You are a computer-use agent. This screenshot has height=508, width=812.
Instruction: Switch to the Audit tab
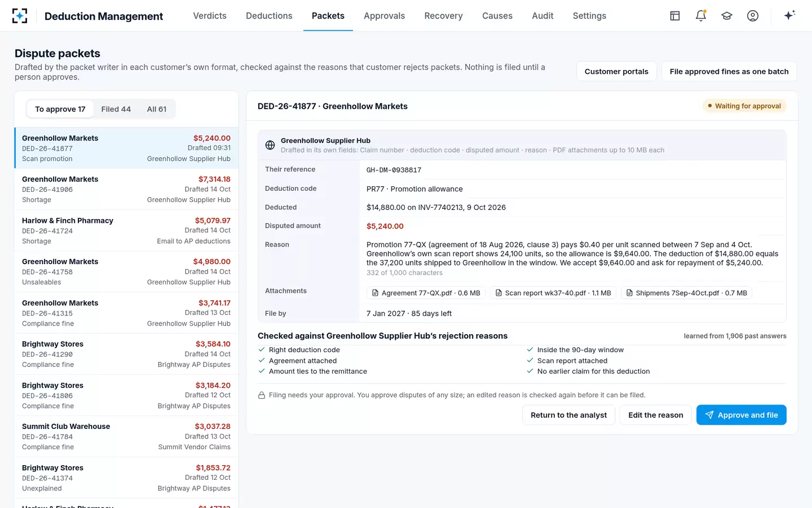[x=542, y=16]
